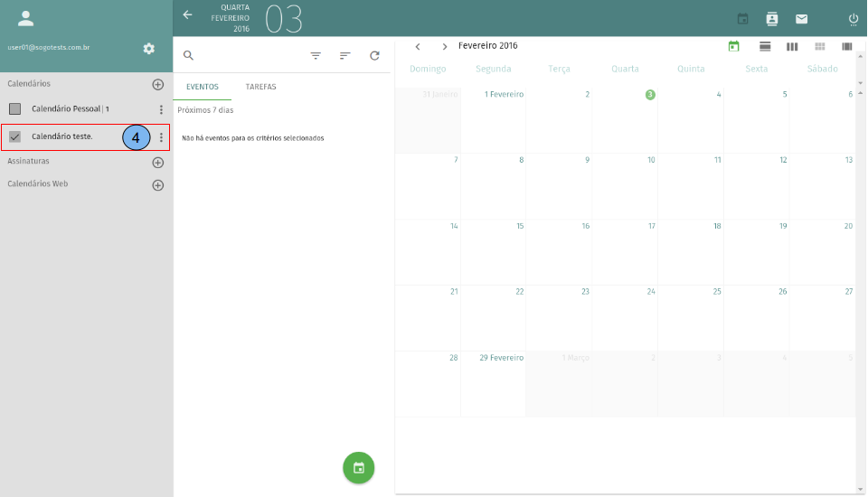Open options menu for Calendário teste
The image size is (868, 497).
(x=161, y=137)
